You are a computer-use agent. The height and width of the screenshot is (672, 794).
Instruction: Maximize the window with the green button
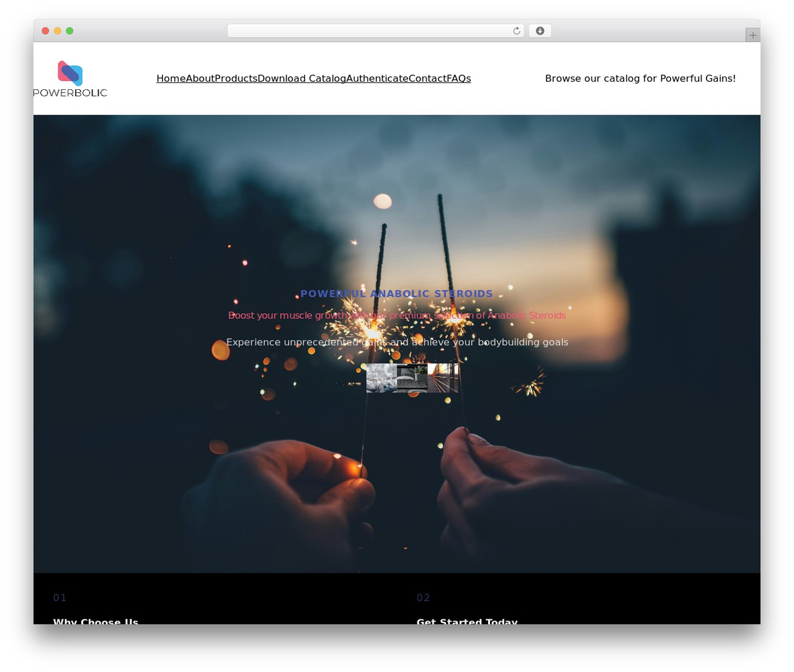(69, 31)
